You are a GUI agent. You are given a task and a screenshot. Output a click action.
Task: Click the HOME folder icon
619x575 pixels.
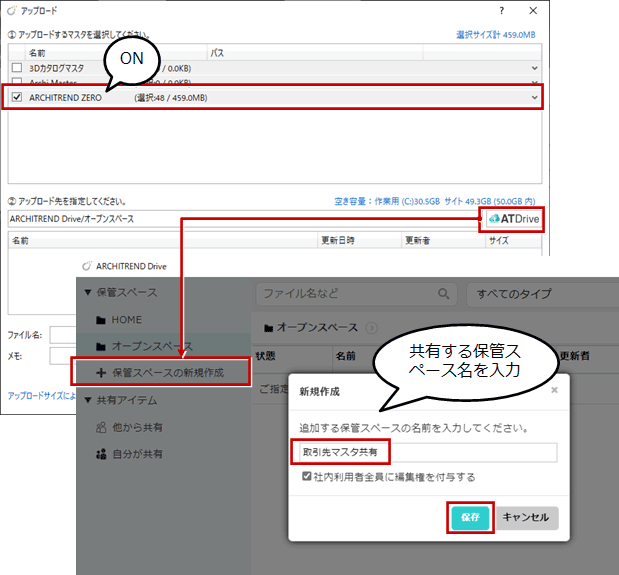coord(101,320)
